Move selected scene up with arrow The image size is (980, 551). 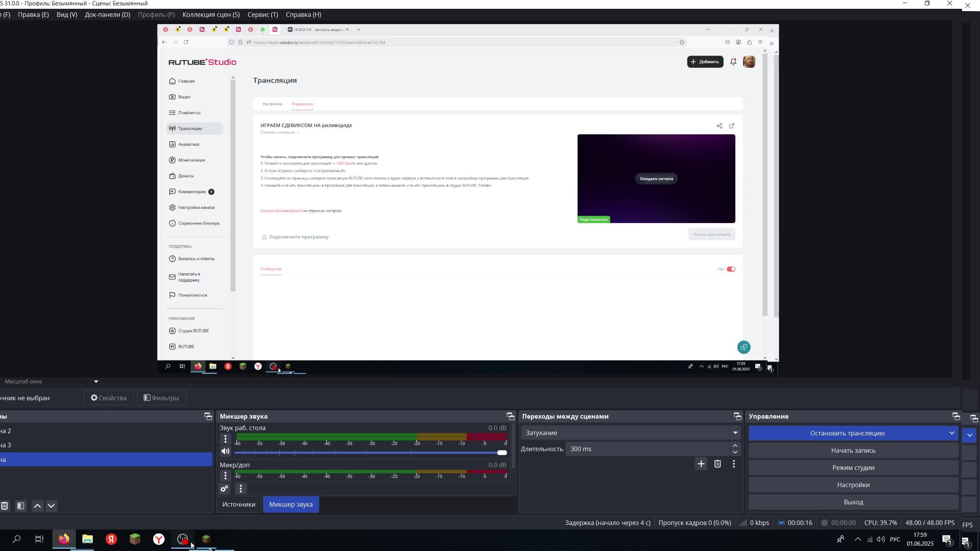38,506
